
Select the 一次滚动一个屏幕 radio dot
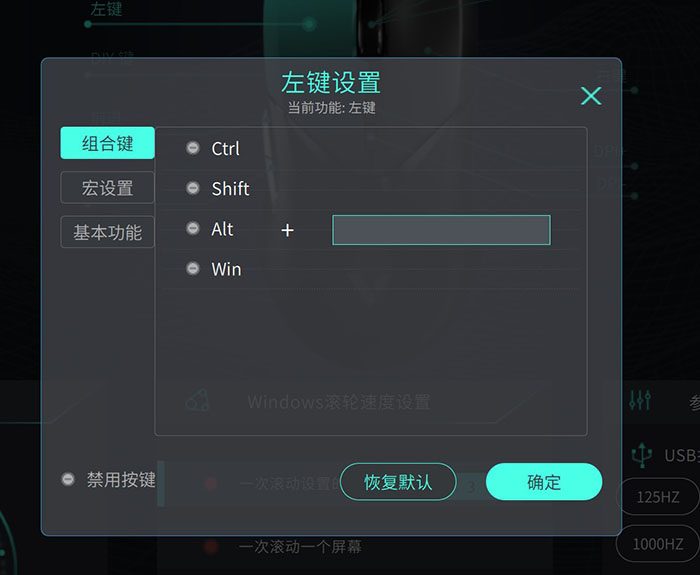211,546
